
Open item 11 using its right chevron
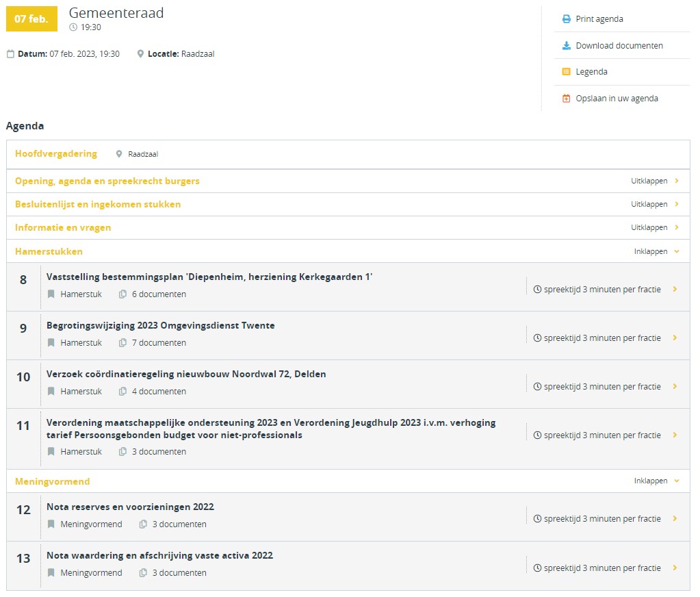coord(675,435)
